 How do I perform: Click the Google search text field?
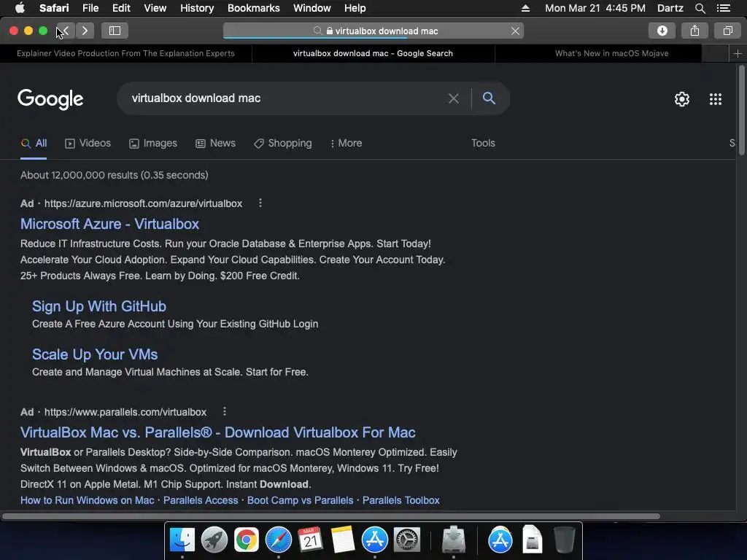coord(286,98)
